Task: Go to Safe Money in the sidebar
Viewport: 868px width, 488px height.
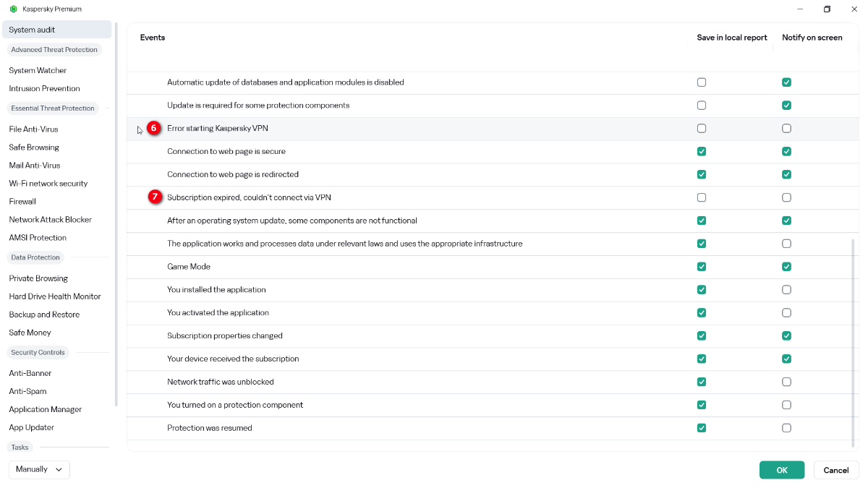Action: click(x=30, y=333)
